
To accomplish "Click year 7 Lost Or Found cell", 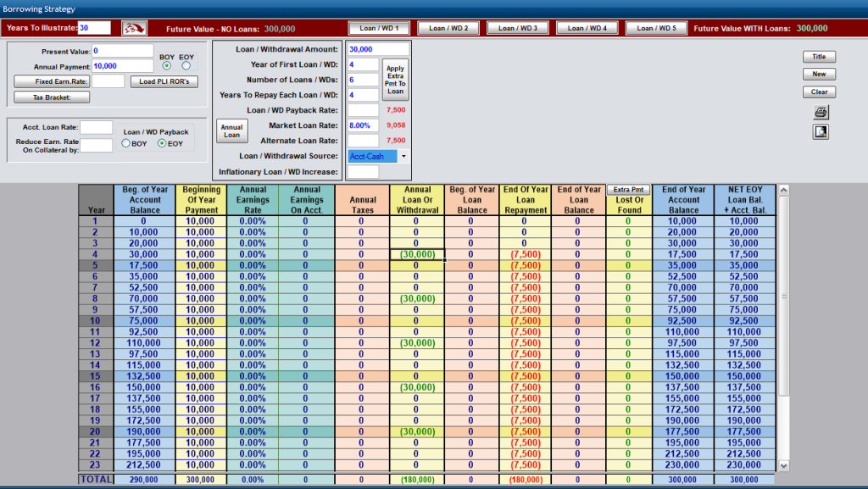I will coord(629,287).
